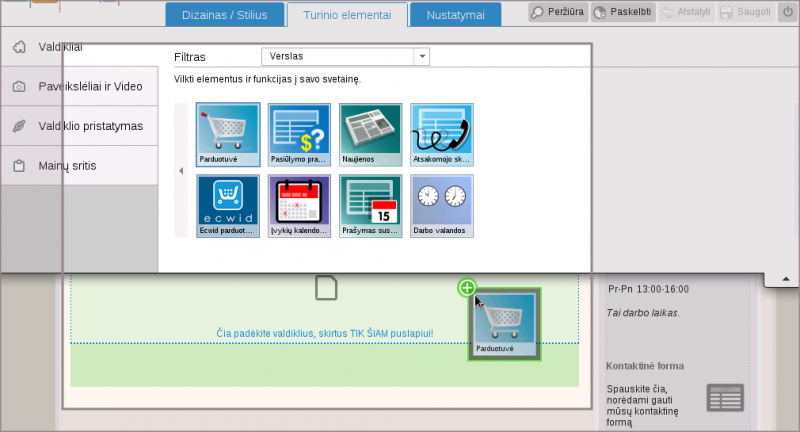Click the Pasiūlymo prašymas widget icon

point(299,134)
